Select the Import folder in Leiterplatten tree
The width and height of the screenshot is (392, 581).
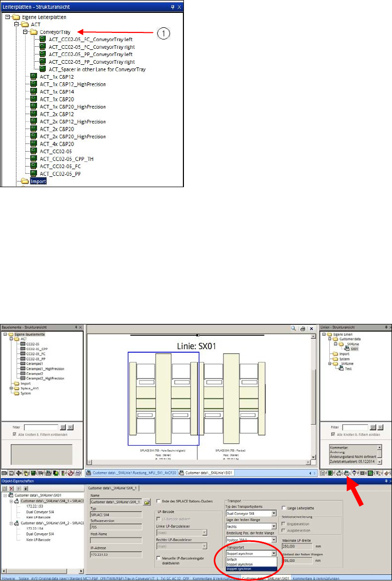tap(38, 181)
